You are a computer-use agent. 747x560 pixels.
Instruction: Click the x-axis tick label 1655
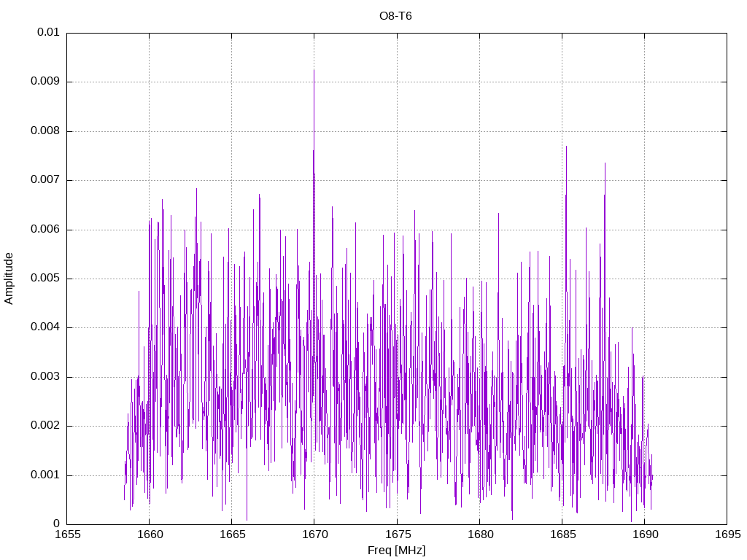[68, 534]
